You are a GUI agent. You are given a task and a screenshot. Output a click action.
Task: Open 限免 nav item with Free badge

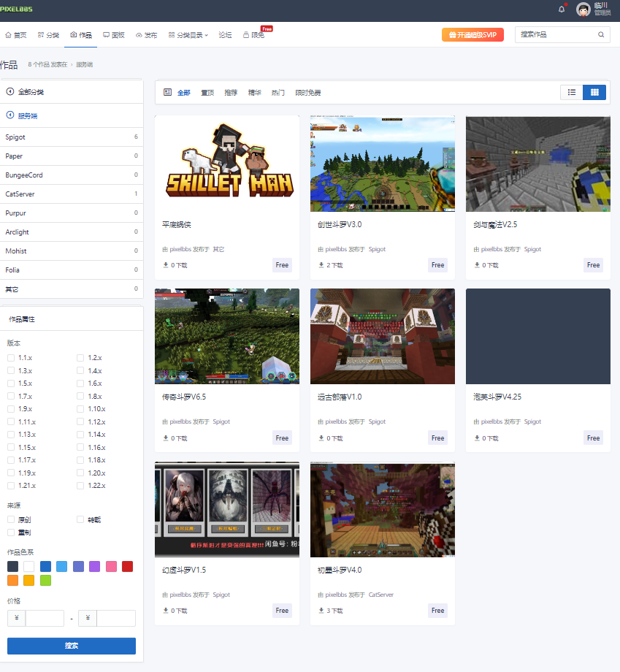click(x=253, y=35)
